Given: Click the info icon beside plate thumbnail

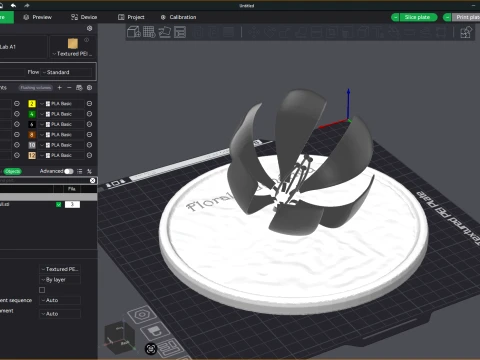Looking at the screenshot, I should pyautogui.click(x=87, y=40).
